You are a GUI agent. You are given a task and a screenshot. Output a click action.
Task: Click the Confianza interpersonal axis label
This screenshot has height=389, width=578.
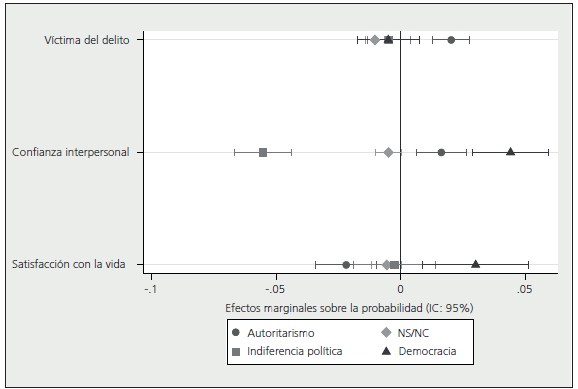coord(70,152)
